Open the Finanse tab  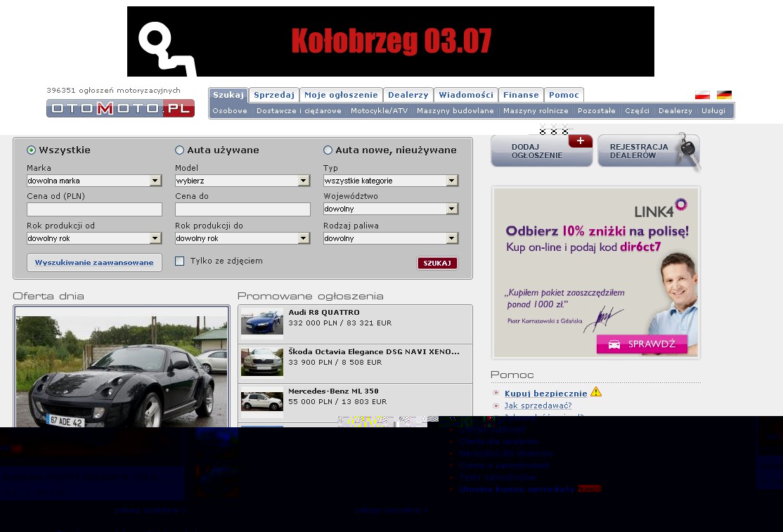521,95
